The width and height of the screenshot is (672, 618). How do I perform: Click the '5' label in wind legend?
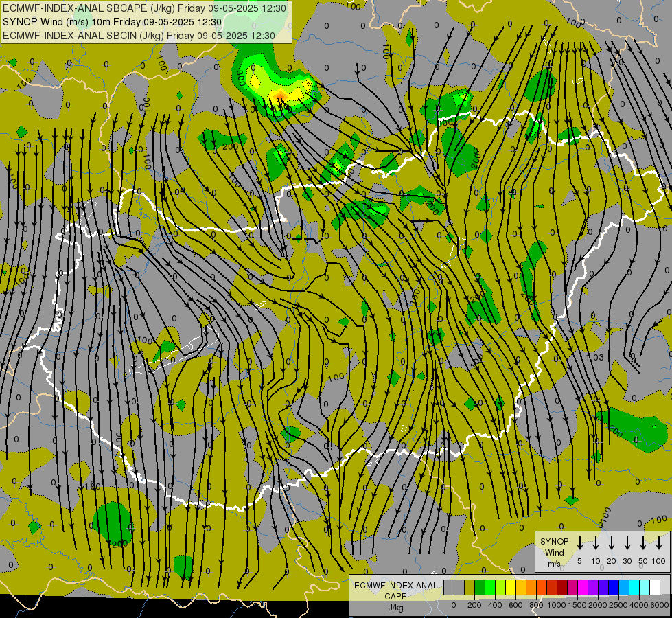tap(579, 561)
